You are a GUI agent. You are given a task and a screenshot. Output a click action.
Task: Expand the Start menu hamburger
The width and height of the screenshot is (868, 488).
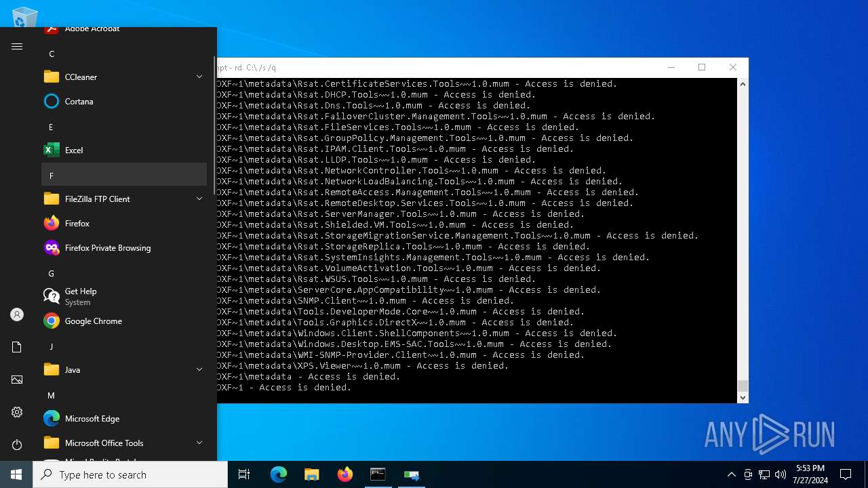pos(17,46)
